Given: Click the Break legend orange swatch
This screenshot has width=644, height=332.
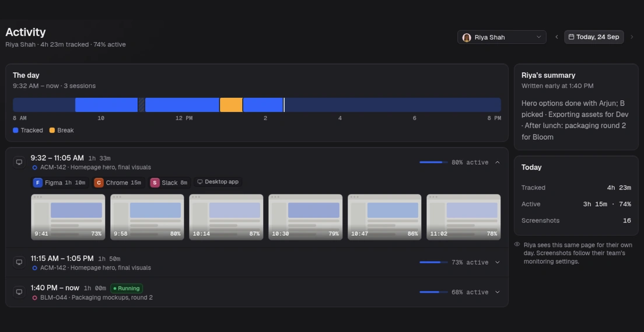Looking at the screenshot, I should 52,130.
